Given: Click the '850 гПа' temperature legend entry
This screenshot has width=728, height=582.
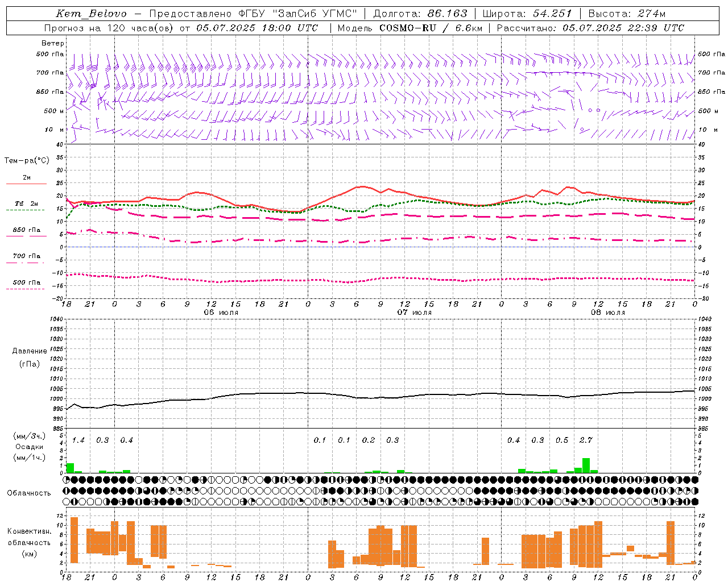Looking at the screenshot, I should click(x=26, y=230).
